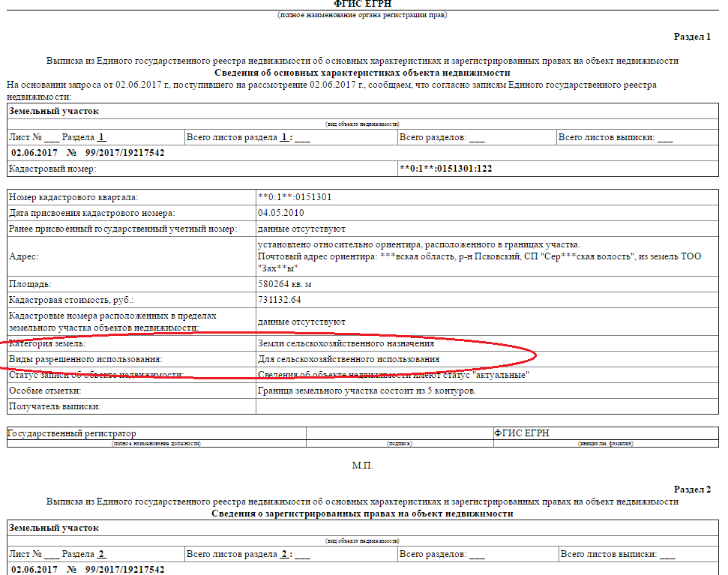Image resolution: width=728 pixels, height=575 pixels.
Task: Click 'Ранее присвоенный государственный учетный номер' label
Action: 123,229
